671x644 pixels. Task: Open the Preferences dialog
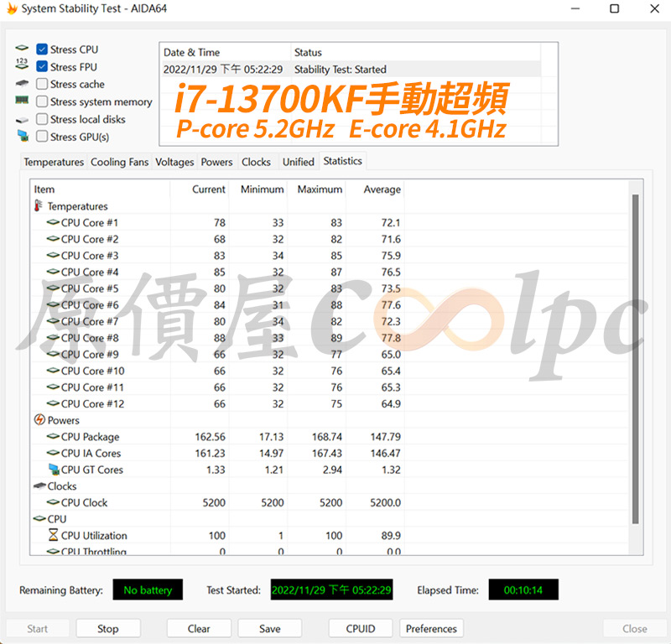coord(431,628)
